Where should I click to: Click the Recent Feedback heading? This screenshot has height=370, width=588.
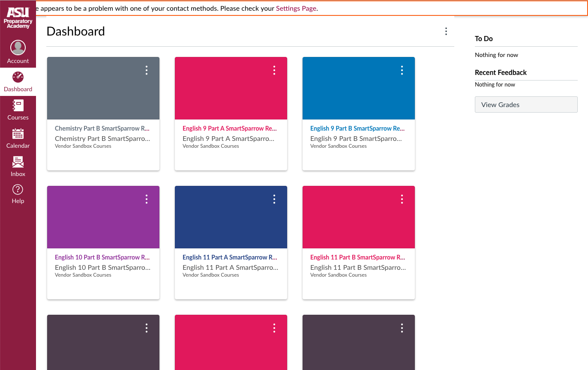click(x=501, y=72)
